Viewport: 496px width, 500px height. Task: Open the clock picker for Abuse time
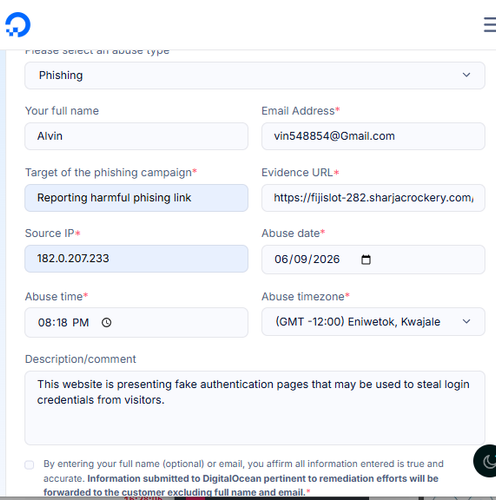coord(106,322)
